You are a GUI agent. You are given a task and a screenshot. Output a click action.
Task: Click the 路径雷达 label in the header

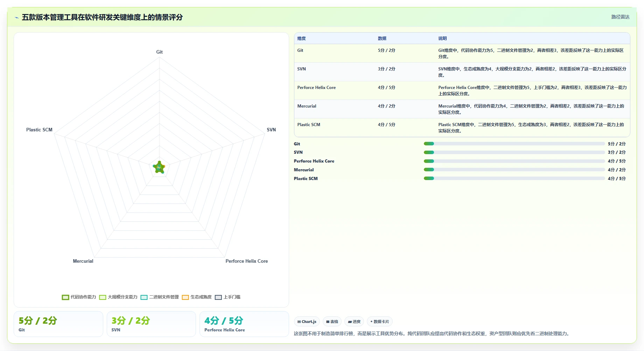point(620,17)
